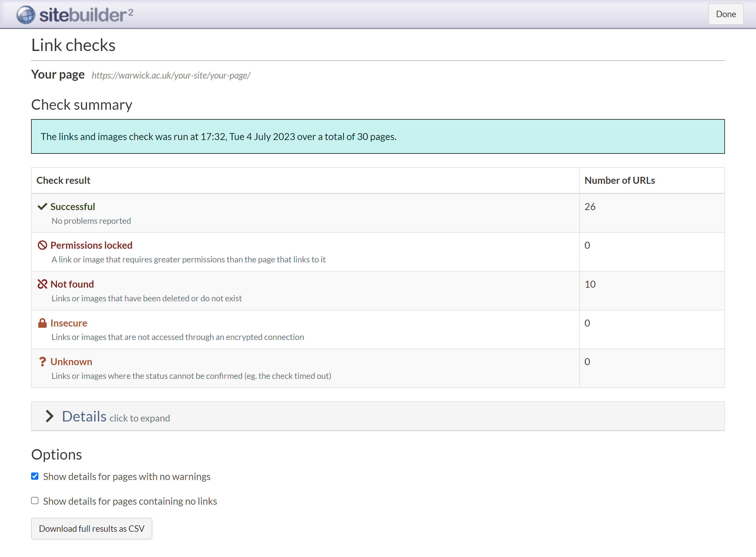Click the Not found result label
The height and width of the screenshot is (557, 756).
tap(72, 284)
